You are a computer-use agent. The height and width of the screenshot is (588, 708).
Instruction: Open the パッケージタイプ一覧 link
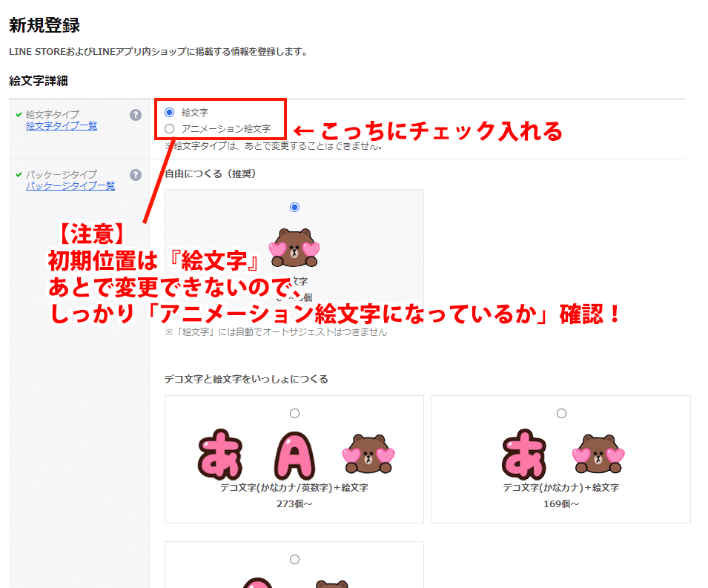tap(70, 186)
